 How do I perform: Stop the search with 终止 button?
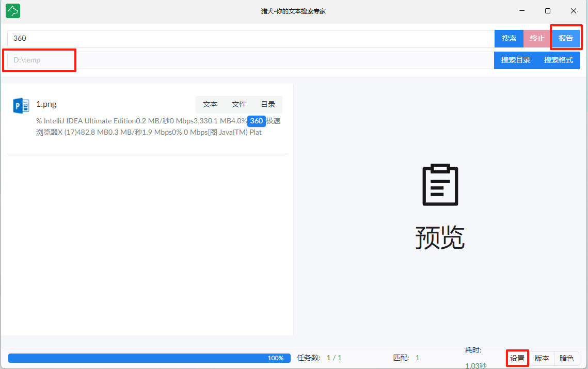click(x=537, y=38)
